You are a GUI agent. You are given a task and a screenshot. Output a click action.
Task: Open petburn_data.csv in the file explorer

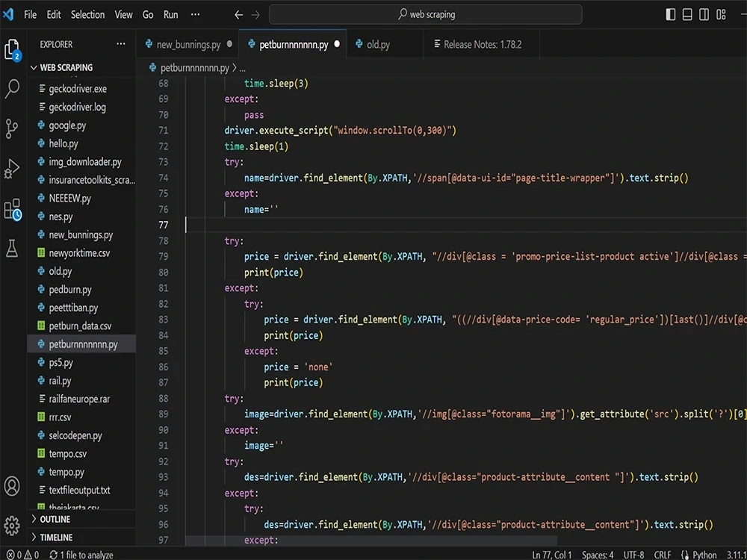80,326
